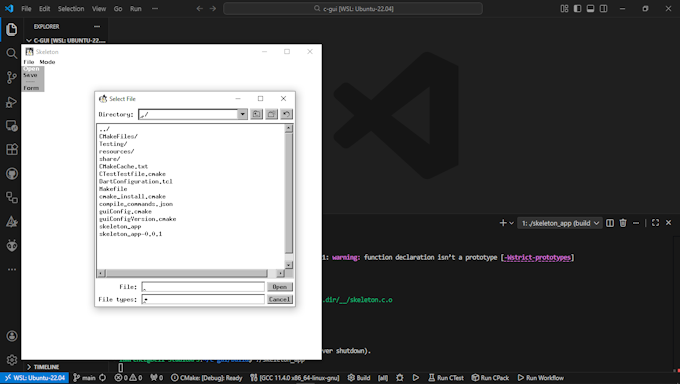This screenshot has height=384, width=680.
Task: Open the CMake view in activity bar
Action: point(12,222)
